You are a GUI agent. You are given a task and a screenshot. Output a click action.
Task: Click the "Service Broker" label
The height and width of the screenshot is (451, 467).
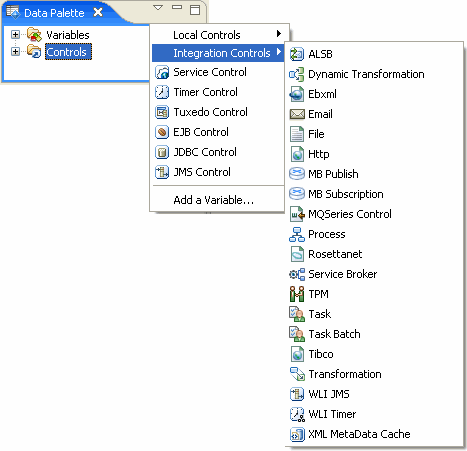[342, 274]
